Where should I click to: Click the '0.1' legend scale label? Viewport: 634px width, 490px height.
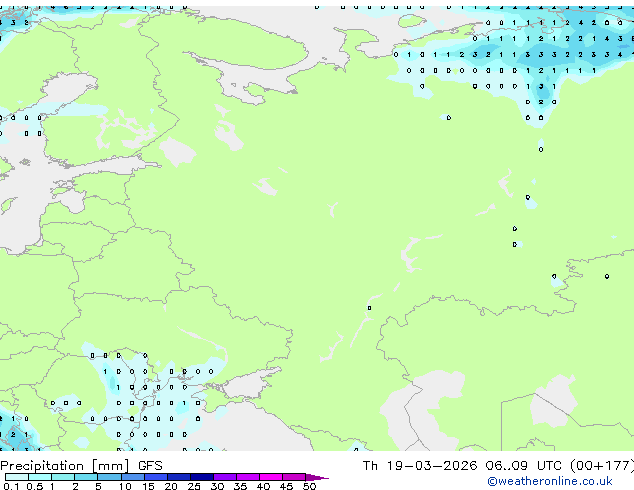coord(11,486)
